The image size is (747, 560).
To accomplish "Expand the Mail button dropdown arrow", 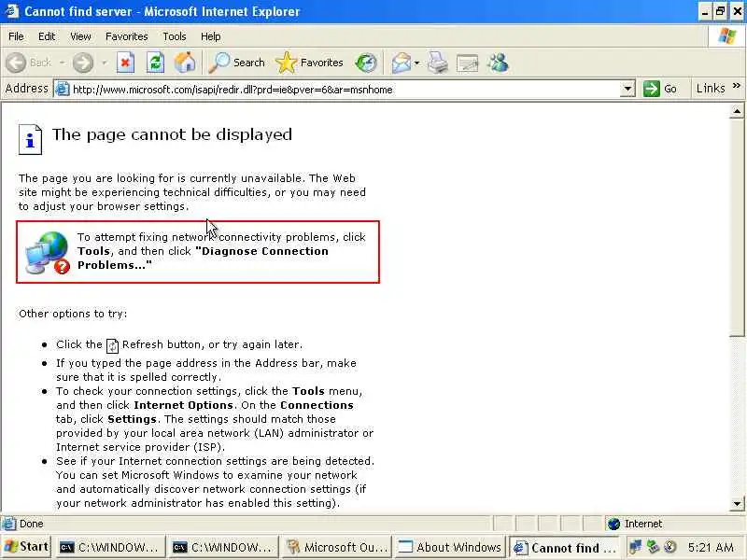I will point(416,63).
